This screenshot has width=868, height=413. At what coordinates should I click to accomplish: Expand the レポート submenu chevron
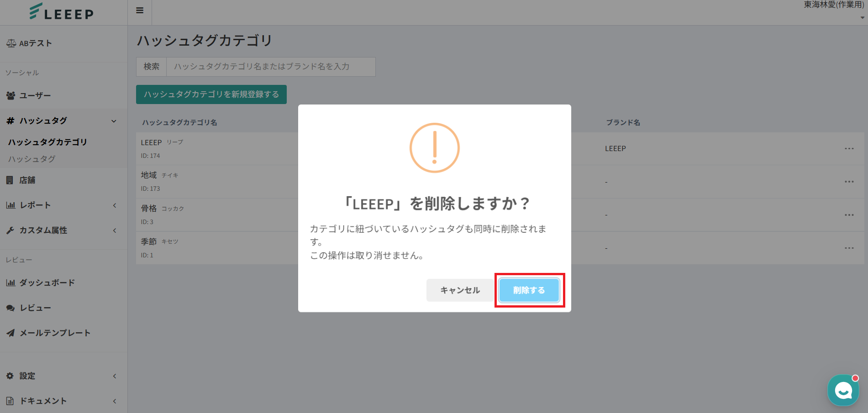pyautogui.click(x=115, y=205)
